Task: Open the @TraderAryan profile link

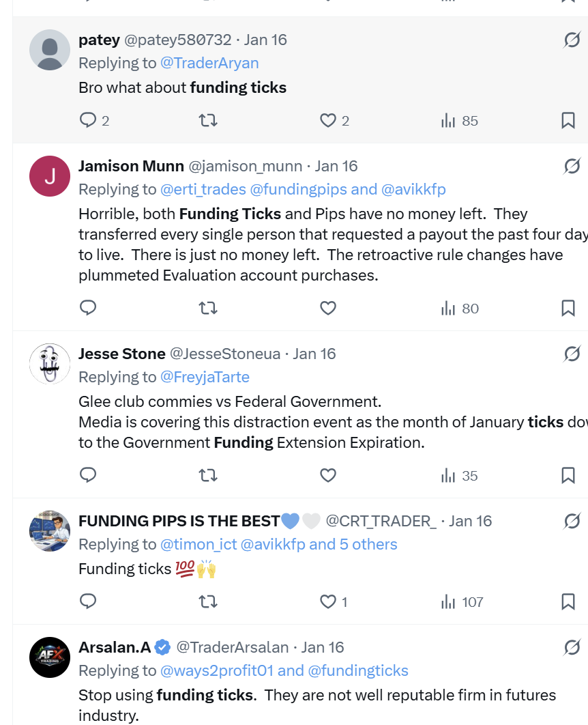Action: (209, 62)
